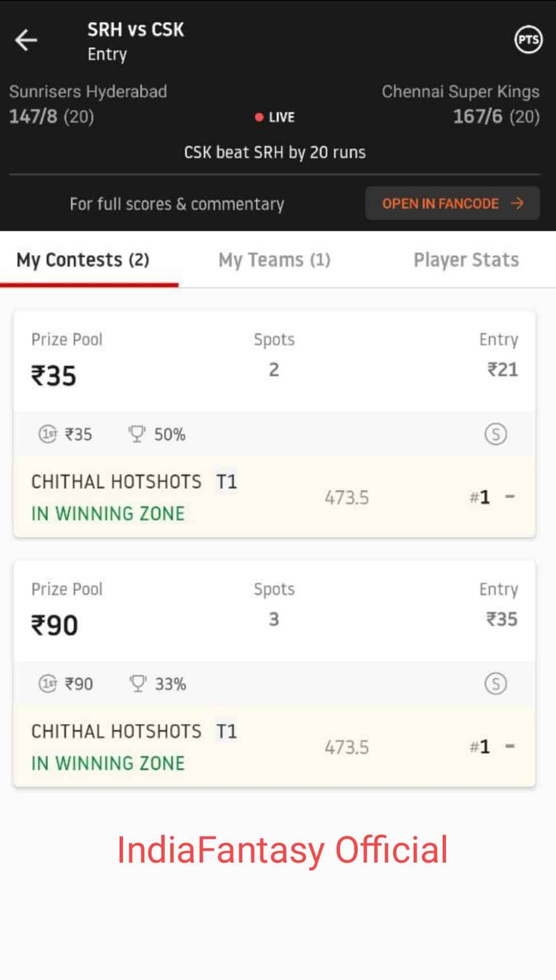
Task: Tap the 1st prize icon in ₹90 contest
Action: 48,683
